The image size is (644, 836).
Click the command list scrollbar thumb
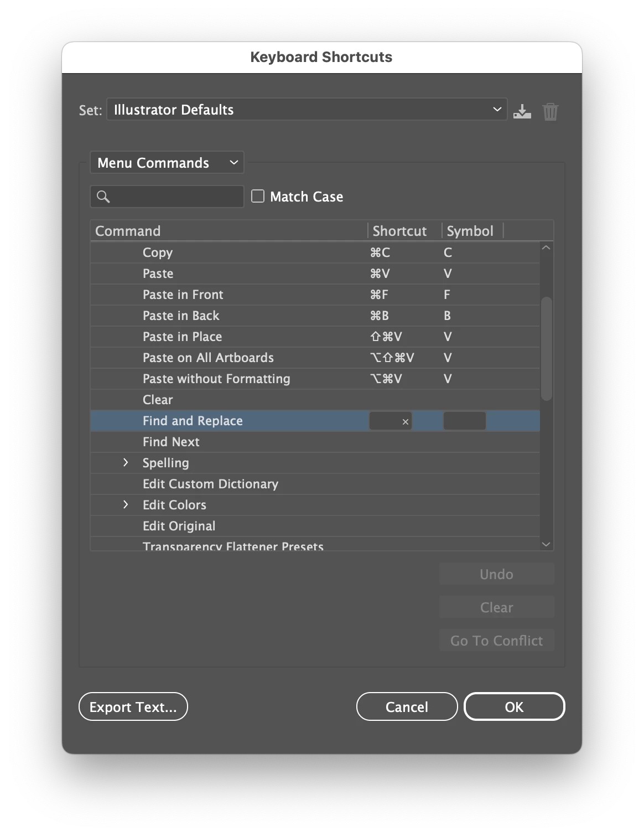(546, 349)
